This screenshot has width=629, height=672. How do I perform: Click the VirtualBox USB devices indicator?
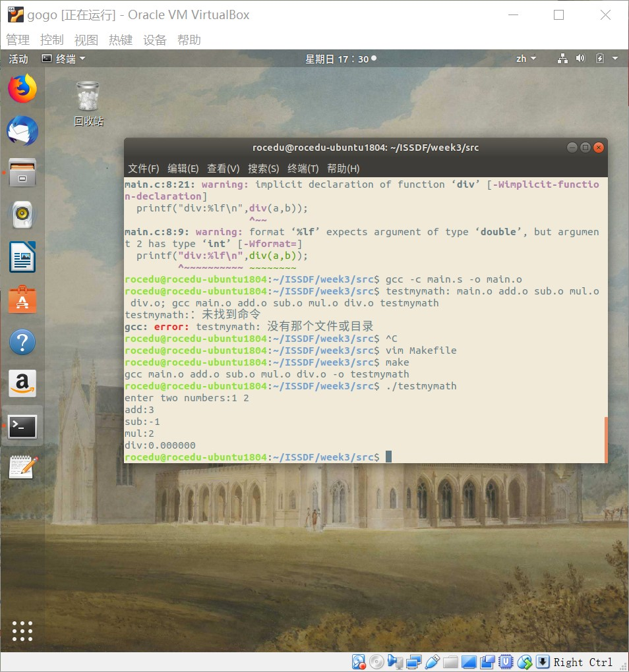(x=433, y=662)
